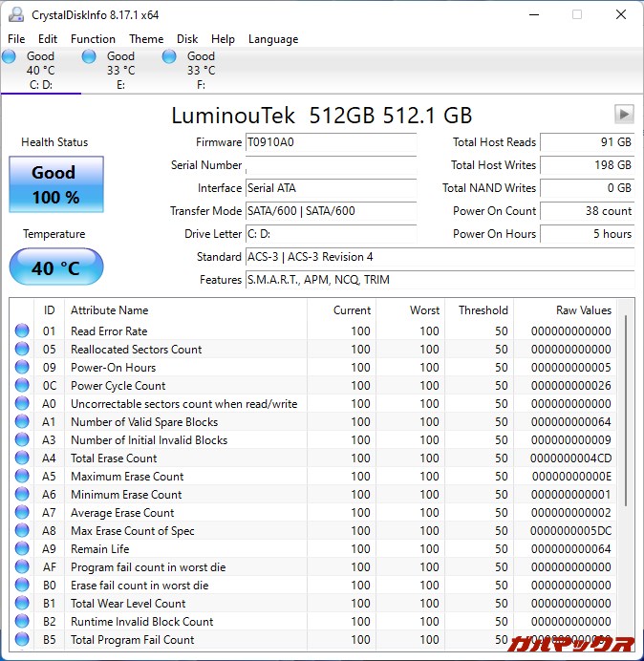Click the Good 100 % health status button
This screenshot has width=644, height=661.
tap(55, 184)
